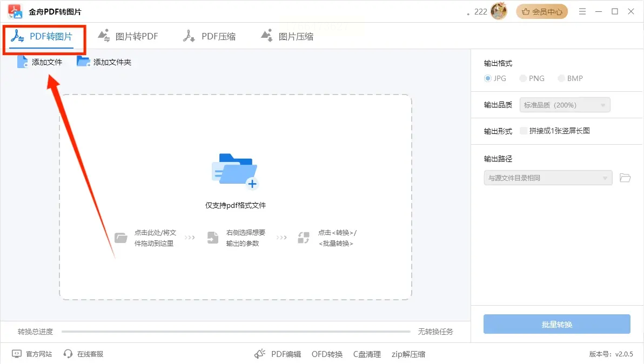Open the hamburger menu icon

582,11
